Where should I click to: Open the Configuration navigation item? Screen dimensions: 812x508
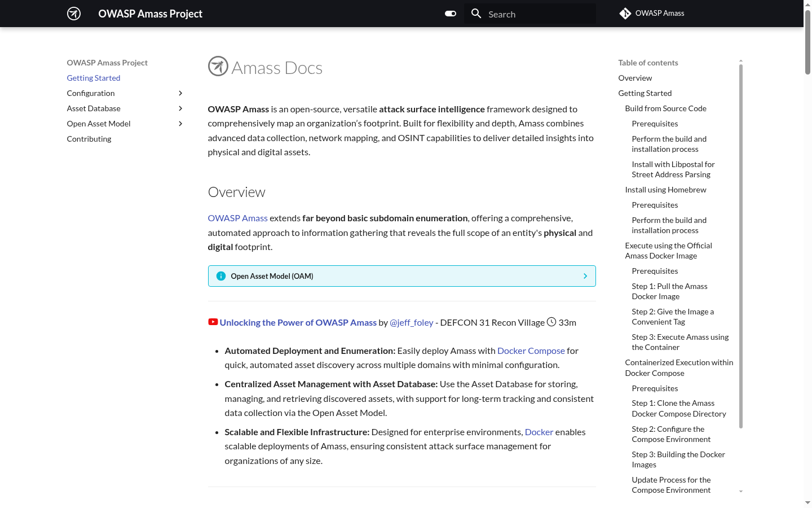click(x=91, y=93)
